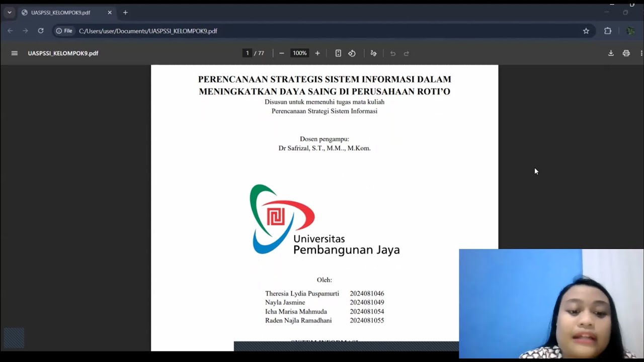Go back to previous page
Screen dimensions: 644x362
tap(10, 31)
